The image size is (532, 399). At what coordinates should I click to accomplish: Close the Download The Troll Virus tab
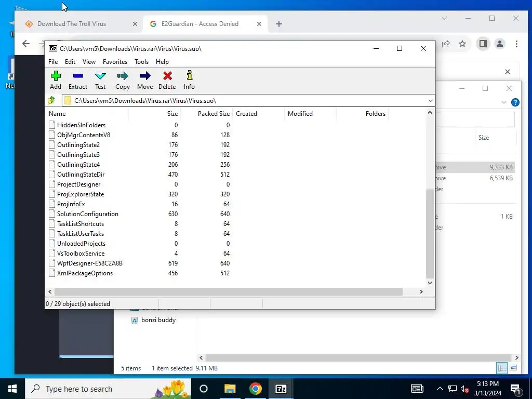coord(135,24)
